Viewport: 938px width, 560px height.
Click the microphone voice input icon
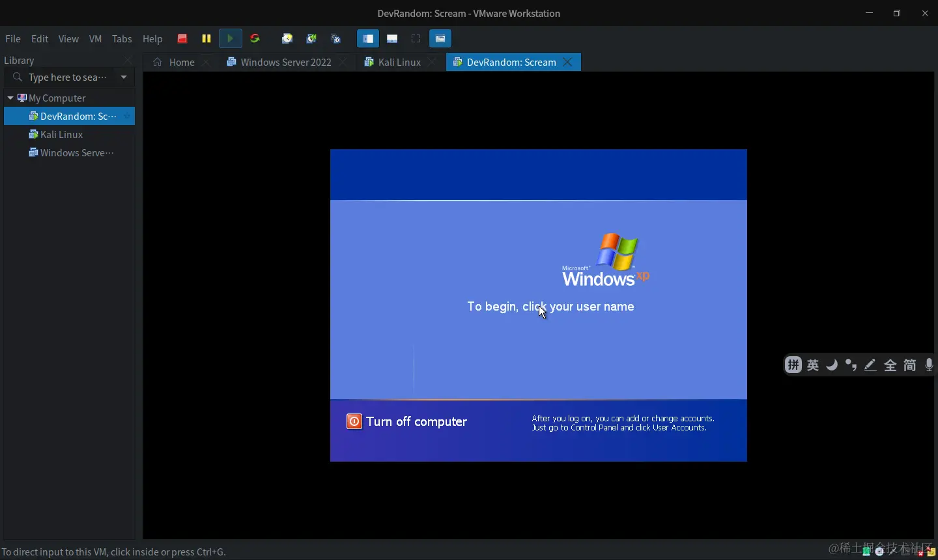[930, 365]
